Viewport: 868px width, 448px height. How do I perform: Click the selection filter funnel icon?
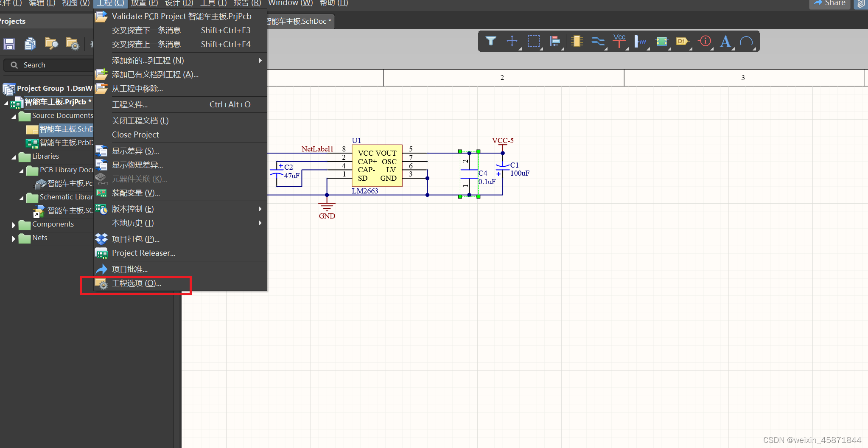[x=491, y=41]
